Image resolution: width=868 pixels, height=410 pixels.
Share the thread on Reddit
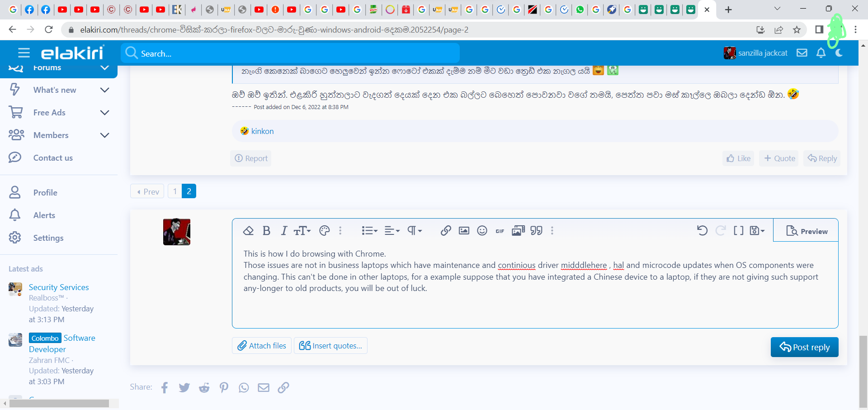pos(204,388)
